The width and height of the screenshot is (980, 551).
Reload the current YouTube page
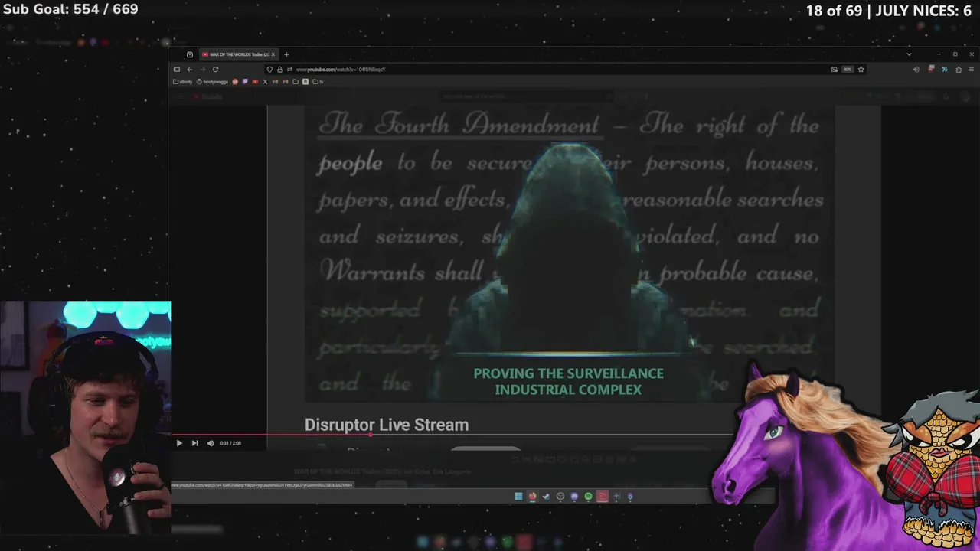[x=215, y=69]
